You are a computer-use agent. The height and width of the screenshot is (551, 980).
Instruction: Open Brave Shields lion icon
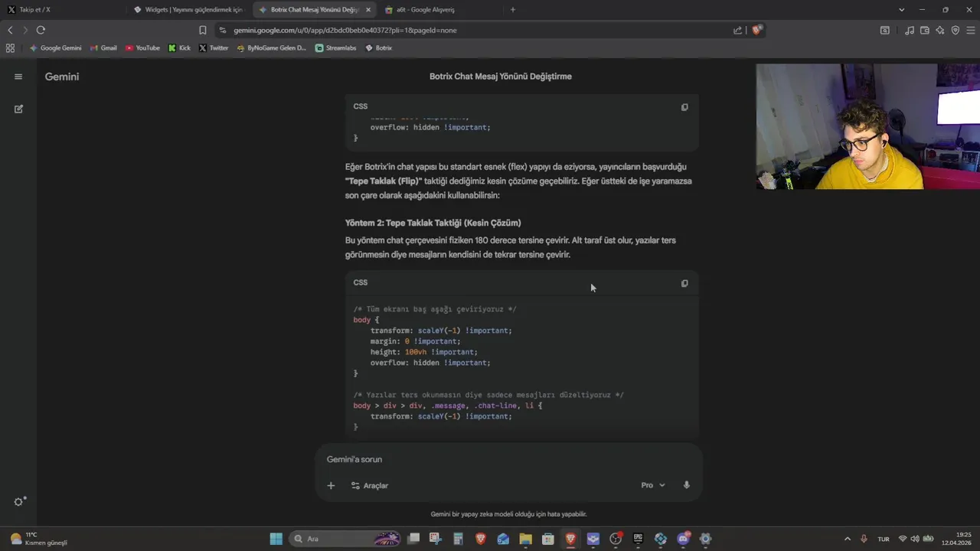tap(757, 30)
